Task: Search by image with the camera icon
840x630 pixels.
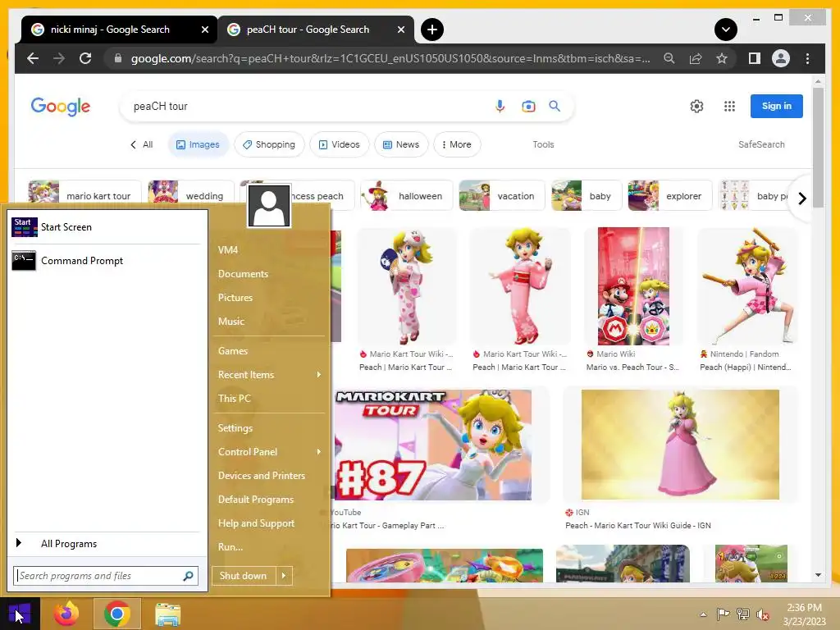Action: coord(528,106)
